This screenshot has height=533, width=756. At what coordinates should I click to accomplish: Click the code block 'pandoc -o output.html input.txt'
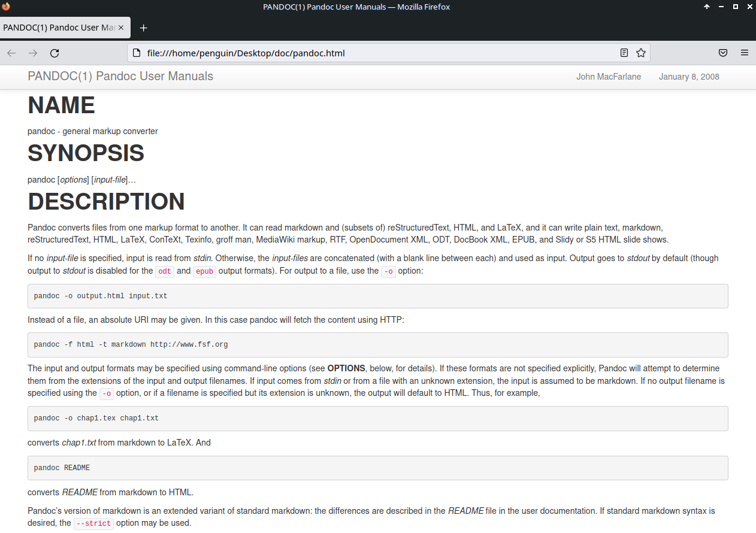pyautogui.click(x=99, y=295)
